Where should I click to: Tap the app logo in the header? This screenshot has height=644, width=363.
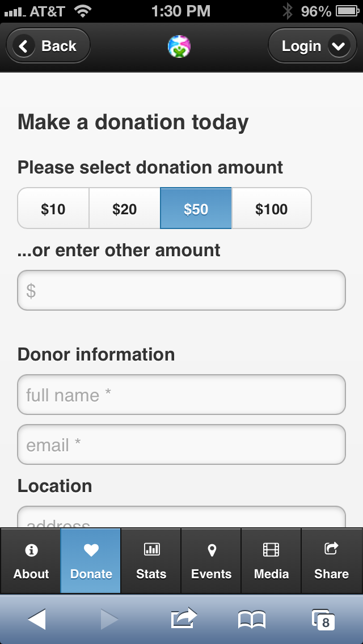(179, 46)
